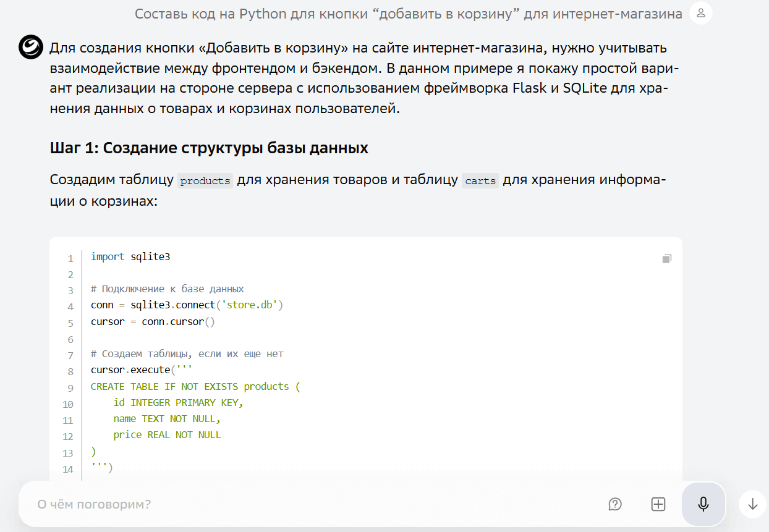Select the import keyword on code line 1
This screenshot has height=532, width=769.
pyautogui.click(x=108, y=256)
